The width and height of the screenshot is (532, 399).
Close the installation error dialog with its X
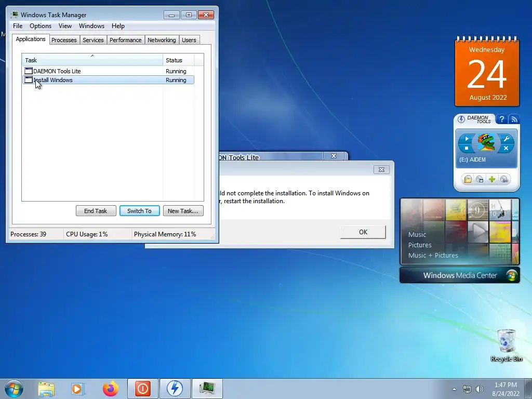381,170
